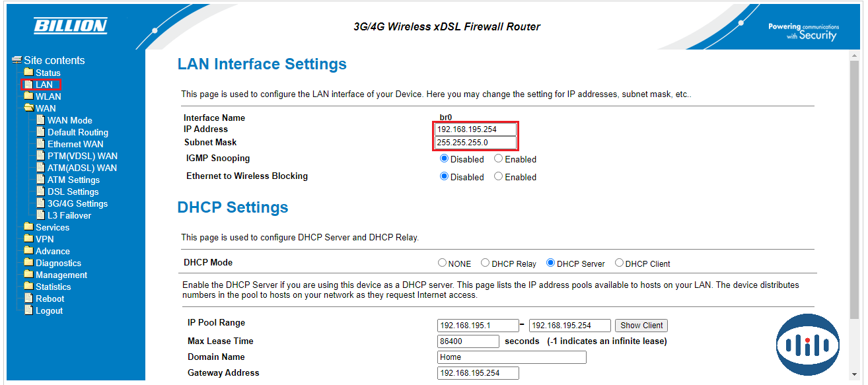Click the Billion logo in header
This screenshot has height=385, width=868.
tap(70, 26)
